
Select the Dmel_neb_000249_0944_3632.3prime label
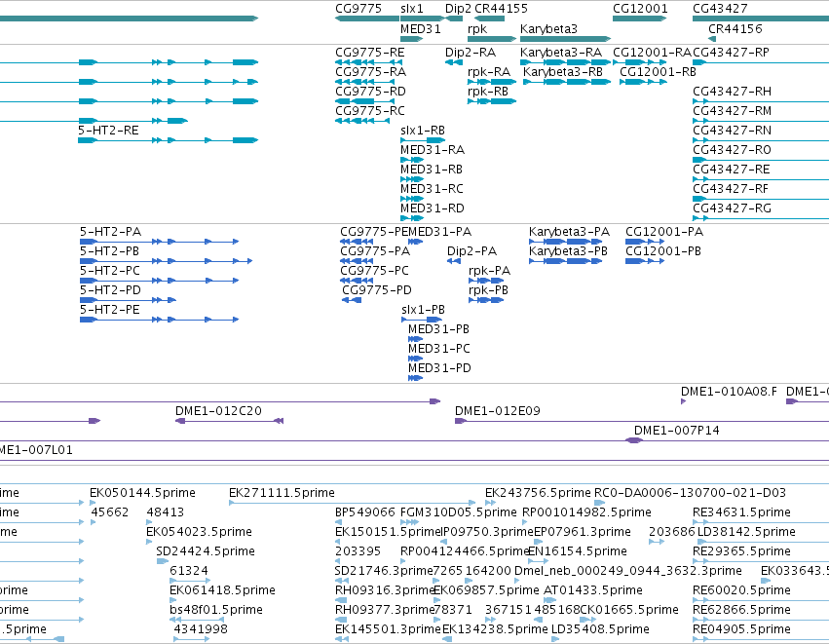coord(627,572)
